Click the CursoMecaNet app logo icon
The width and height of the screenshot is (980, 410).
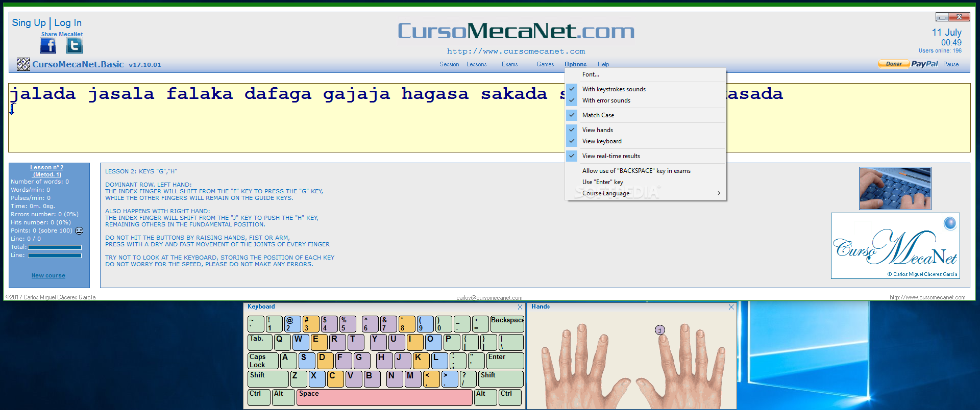tap(23, 64)
